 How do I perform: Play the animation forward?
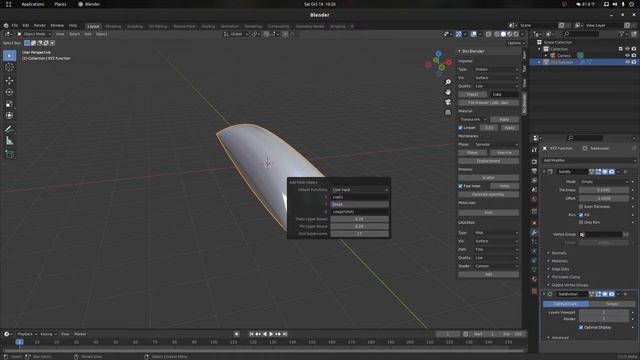click(271, 334)
